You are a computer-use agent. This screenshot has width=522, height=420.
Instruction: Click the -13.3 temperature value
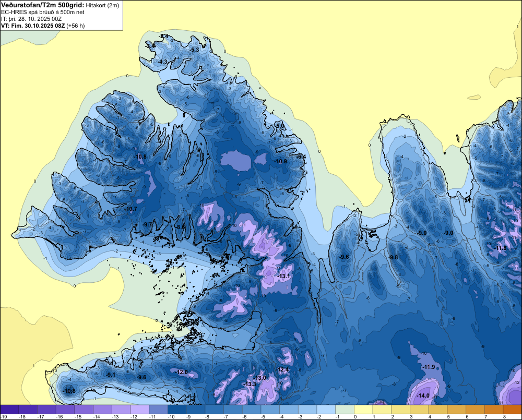[250, 384]
